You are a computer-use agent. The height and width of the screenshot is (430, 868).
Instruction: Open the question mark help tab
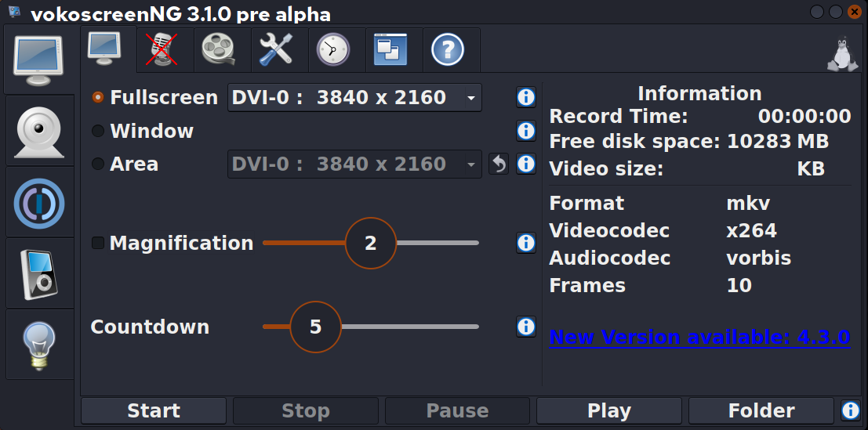pos(448,50)
